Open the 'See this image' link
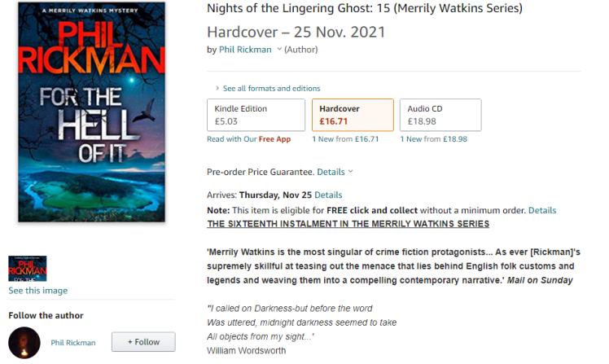 click(37, 291)
